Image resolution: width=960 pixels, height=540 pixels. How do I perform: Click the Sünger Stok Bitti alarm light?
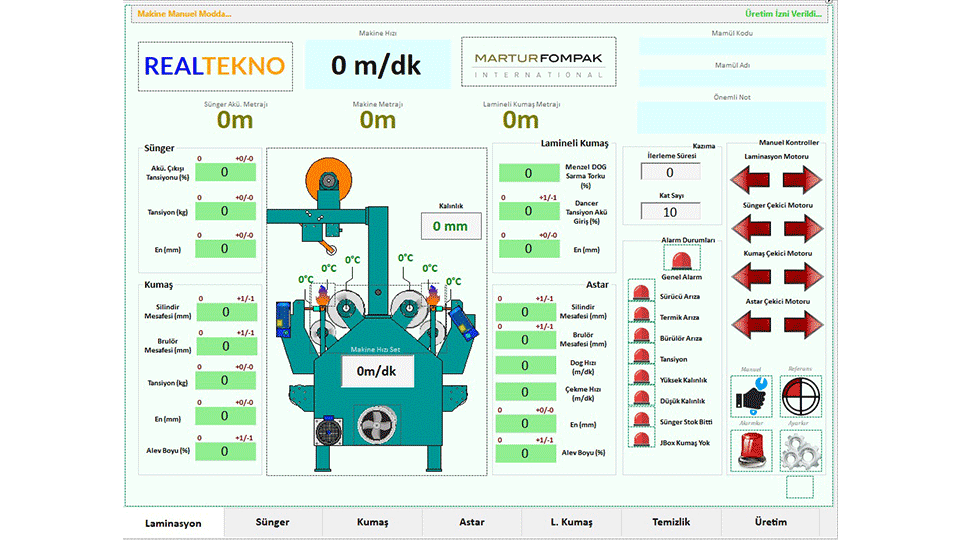click(x=640, y=421)
